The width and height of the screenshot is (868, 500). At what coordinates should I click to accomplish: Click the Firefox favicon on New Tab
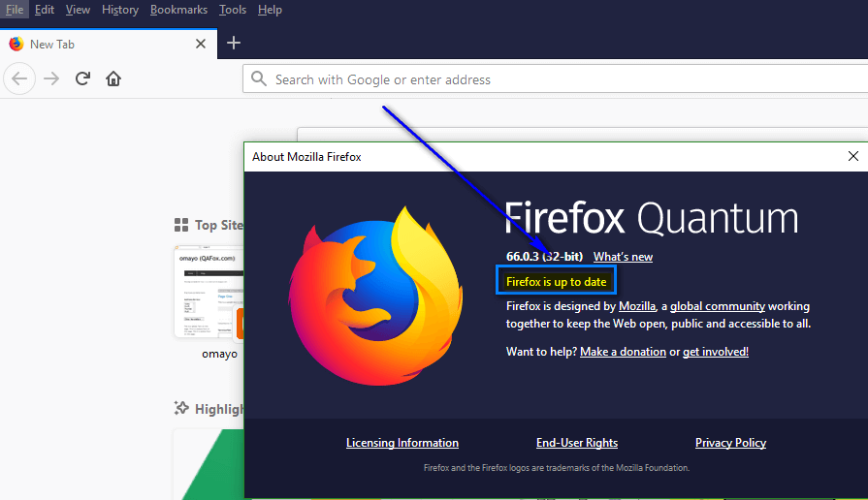point(16,44)
